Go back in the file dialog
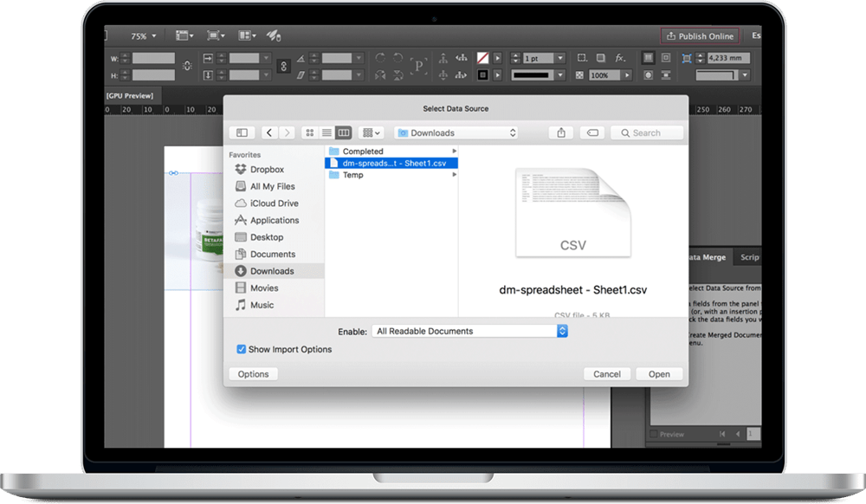This screenshot has height=504, width=866. [269, 132]
